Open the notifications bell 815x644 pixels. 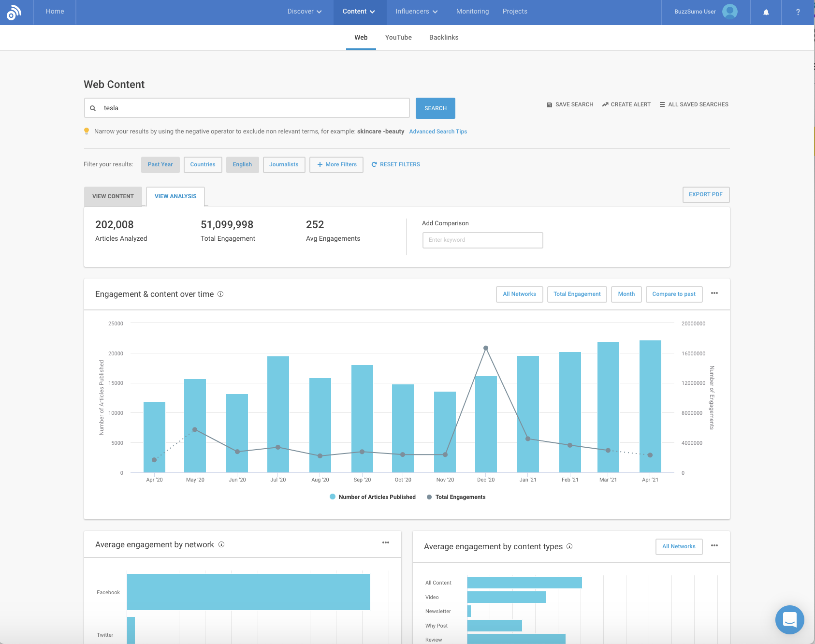tap(766, 12)
